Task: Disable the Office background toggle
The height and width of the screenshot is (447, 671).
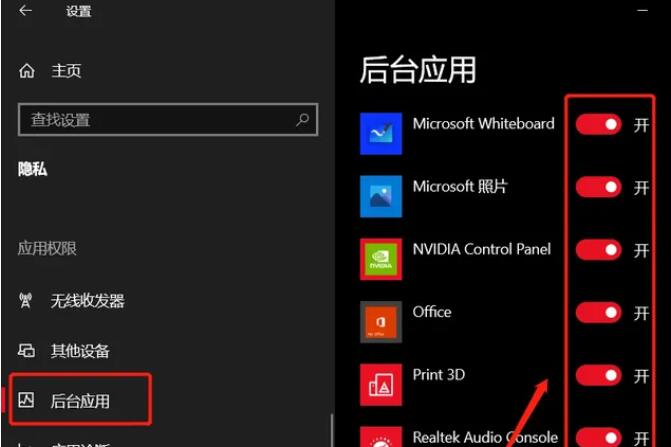Action: [598, 313]
